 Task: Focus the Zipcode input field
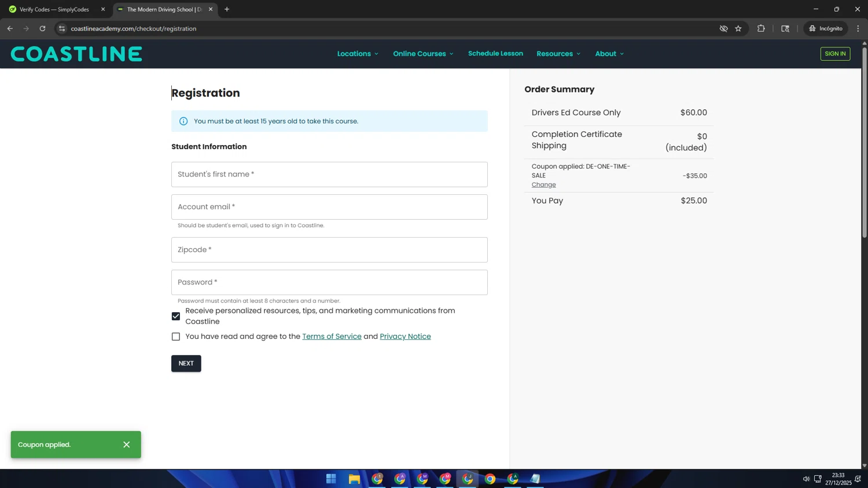tap(329, 250)
